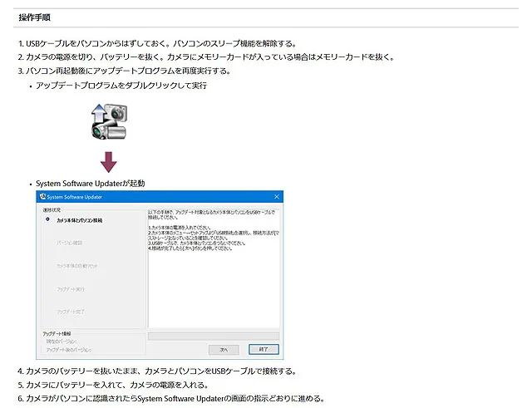Click the System Software Updater title bar icon

pyautogui.click(x=42, y=197)
